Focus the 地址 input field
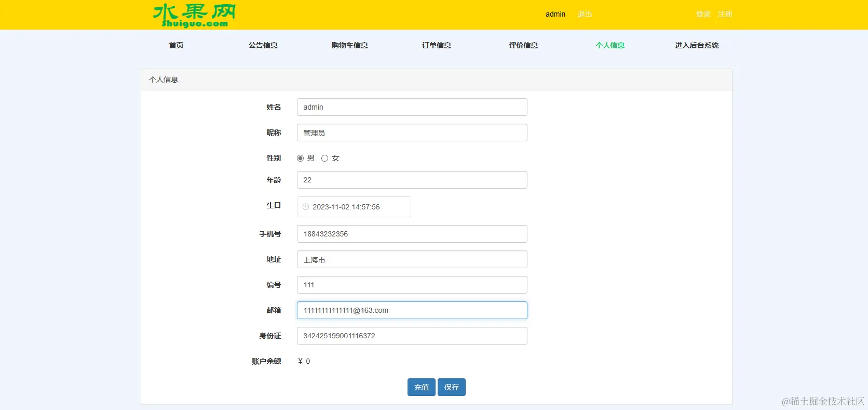Viewport: 868px width, 410px height. pyautogui.click(x=412, y=259)
